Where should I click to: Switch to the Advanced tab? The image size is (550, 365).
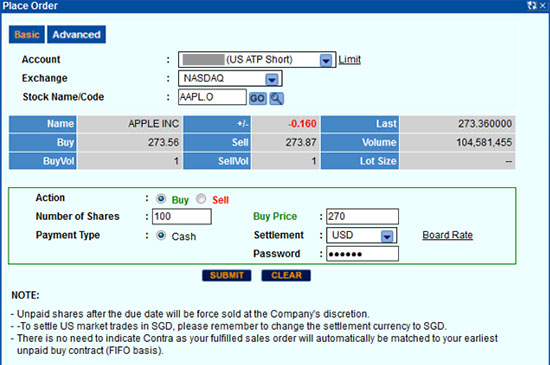click(76, 34)
